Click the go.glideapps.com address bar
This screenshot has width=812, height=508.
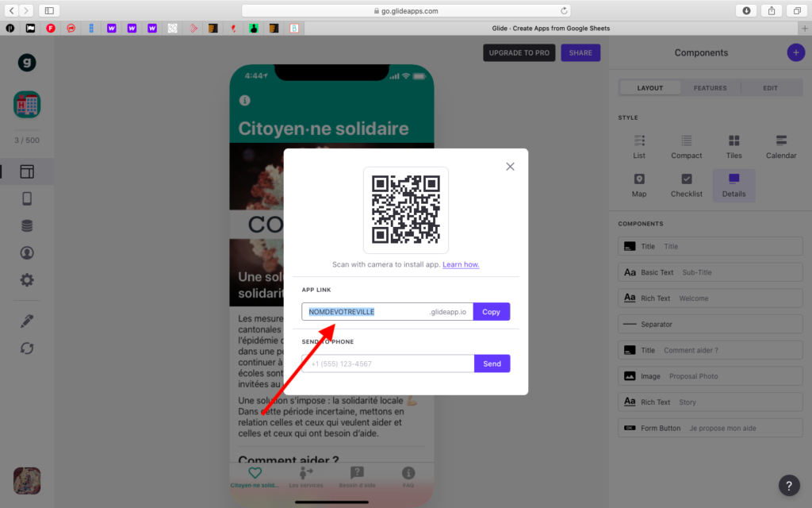point(407,10)
